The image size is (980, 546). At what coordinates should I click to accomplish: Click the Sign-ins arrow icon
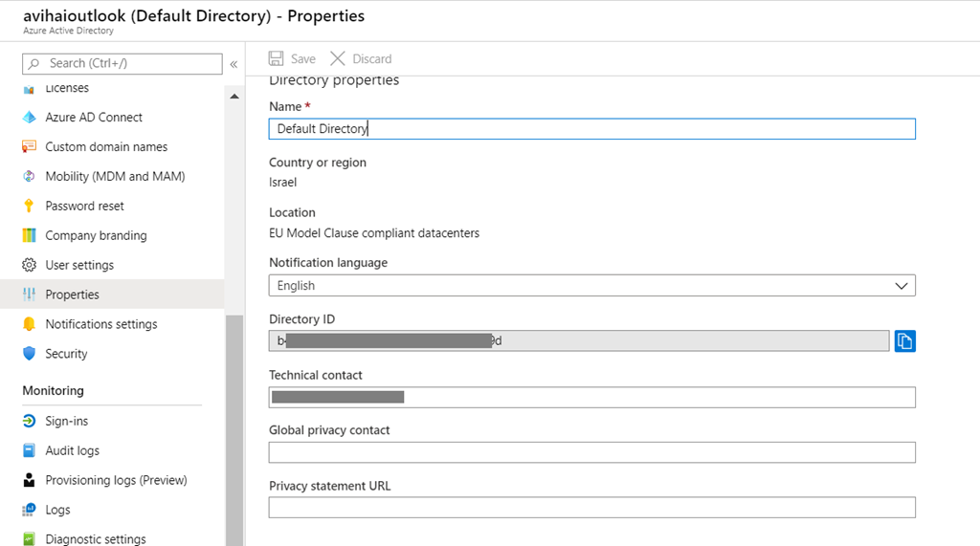pyautogui.click(x=29, y=421)
